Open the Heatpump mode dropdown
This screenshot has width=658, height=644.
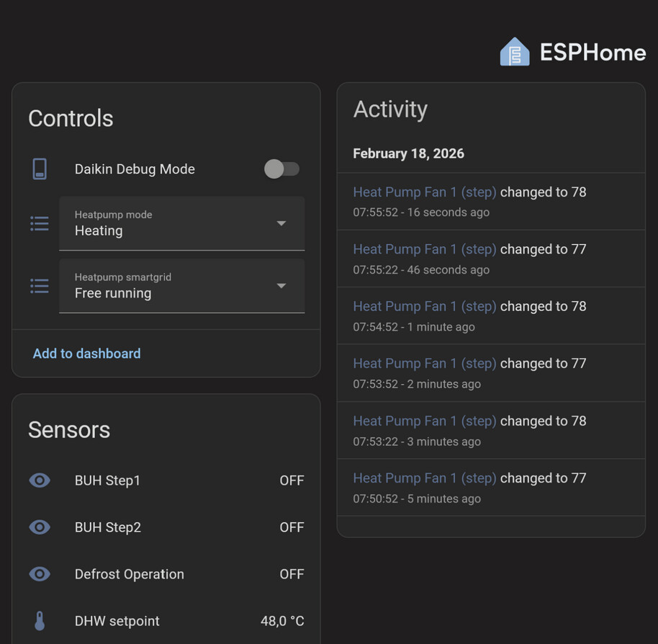181,223
